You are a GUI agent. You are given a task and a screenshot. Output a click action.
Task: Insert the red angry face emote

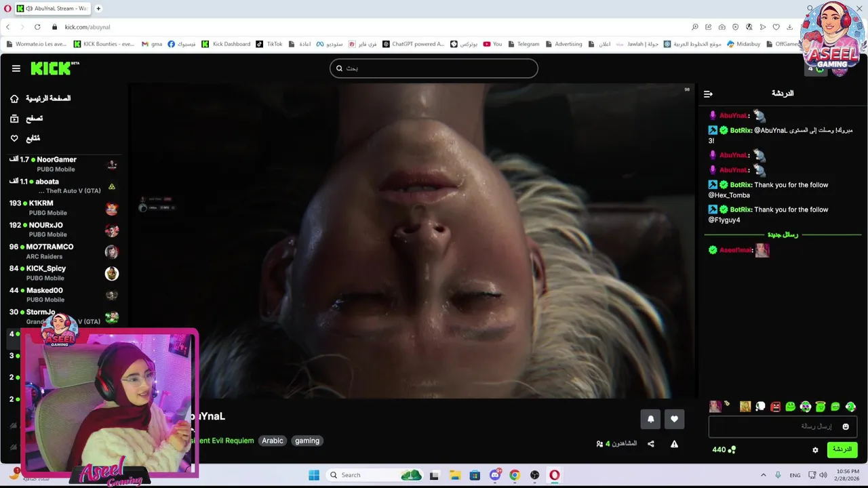coord(775,407)
